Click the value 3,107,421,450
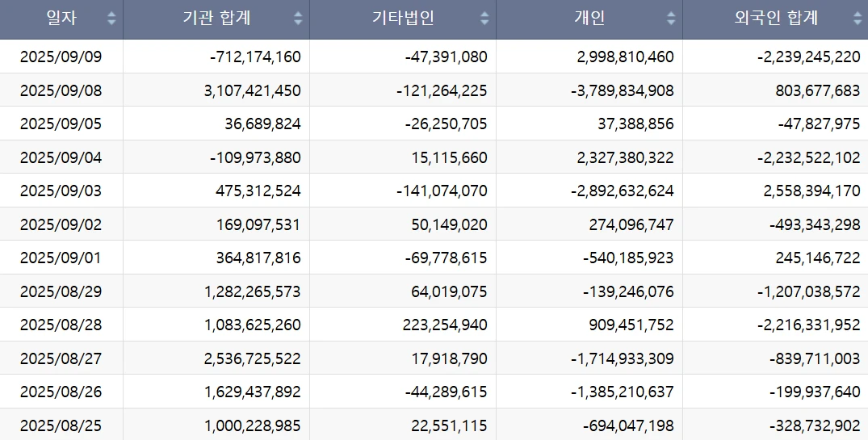The image size is (868, 440). tap(253, 90)
